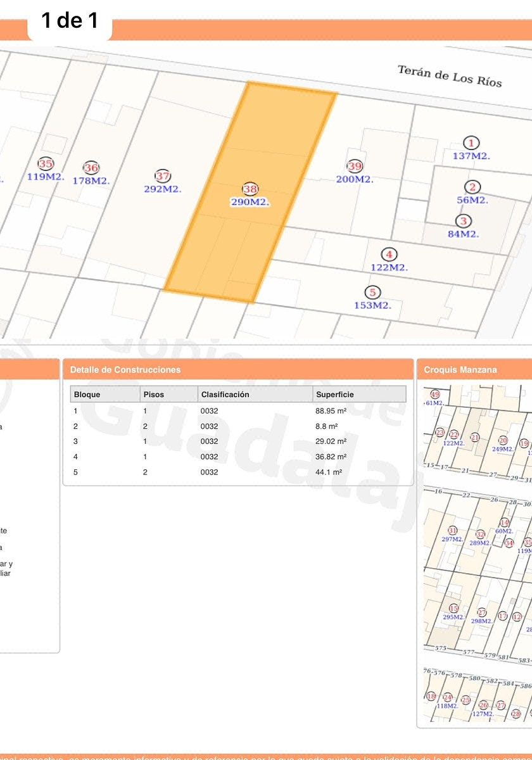The width and height of the screenshot is (532, 760).
Task: Click the 1 de 1 page indicator
Action: (x=70, y=21)
